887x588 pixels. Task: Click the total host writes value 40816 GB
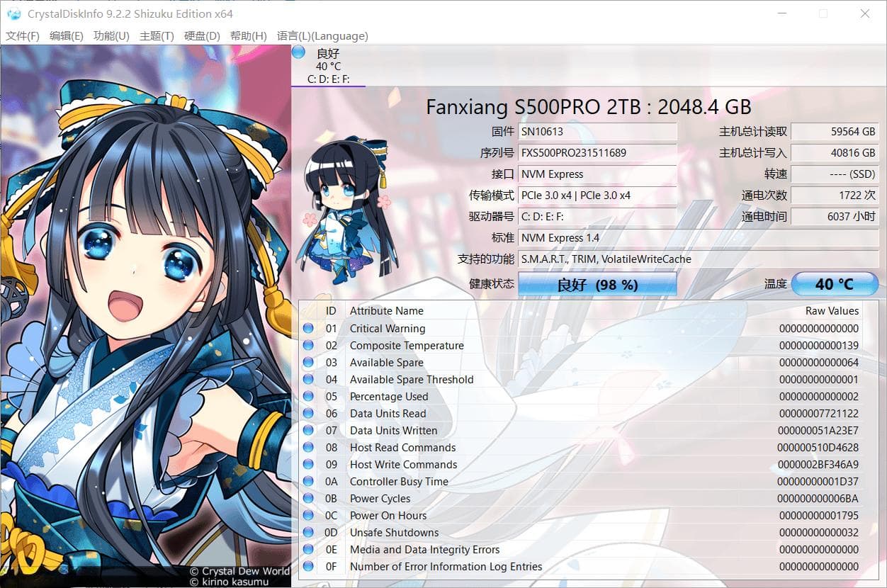point(835,153)
